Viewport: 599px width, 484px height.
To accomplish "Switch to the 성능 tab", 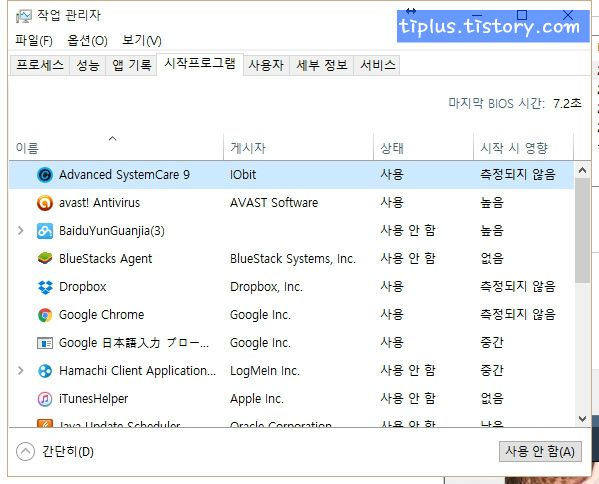I will pos(87,65).
